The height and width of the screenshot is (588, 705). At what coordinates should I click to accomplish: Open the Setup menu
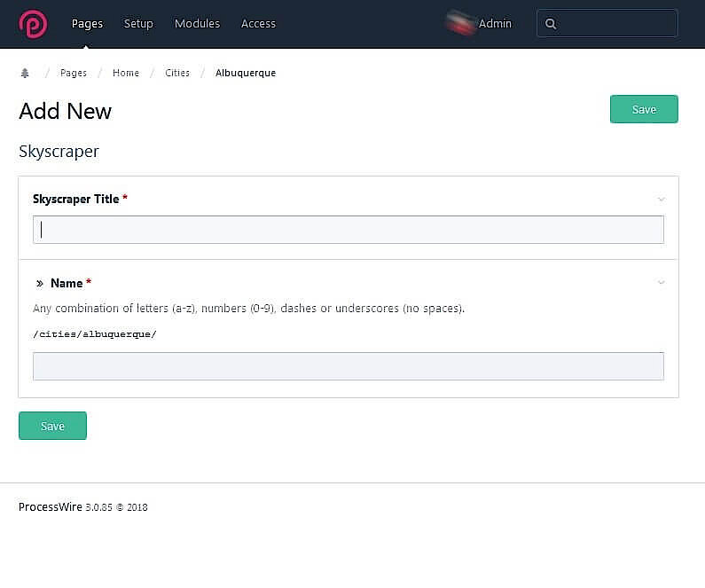click(x=138, y=24)
